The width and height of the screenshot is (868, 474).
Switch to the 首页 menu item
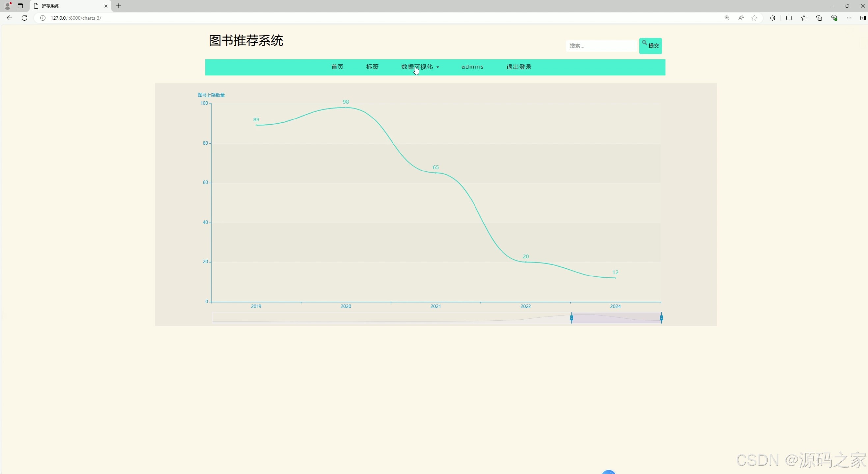[x=337, y=67]
